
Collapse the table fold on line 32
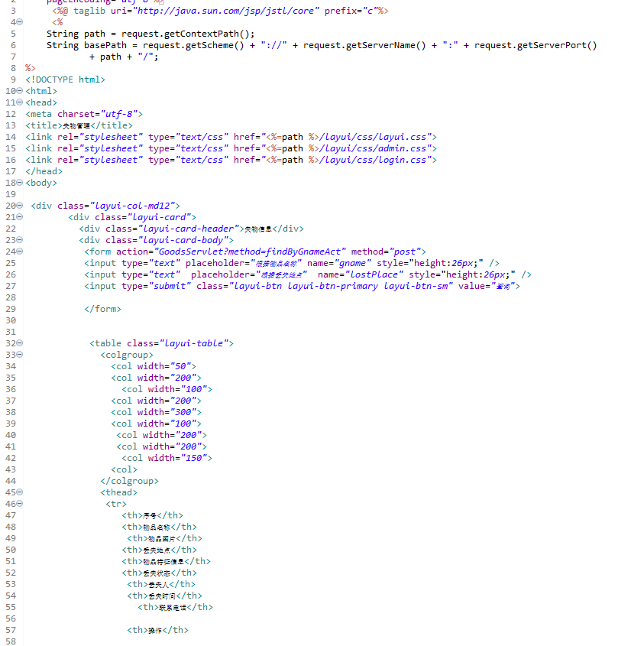coord(19,343)
